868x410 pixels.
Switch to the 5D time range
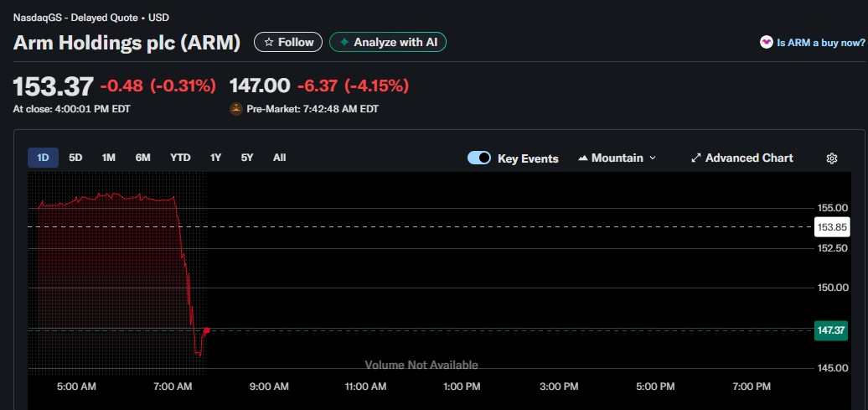75,158
